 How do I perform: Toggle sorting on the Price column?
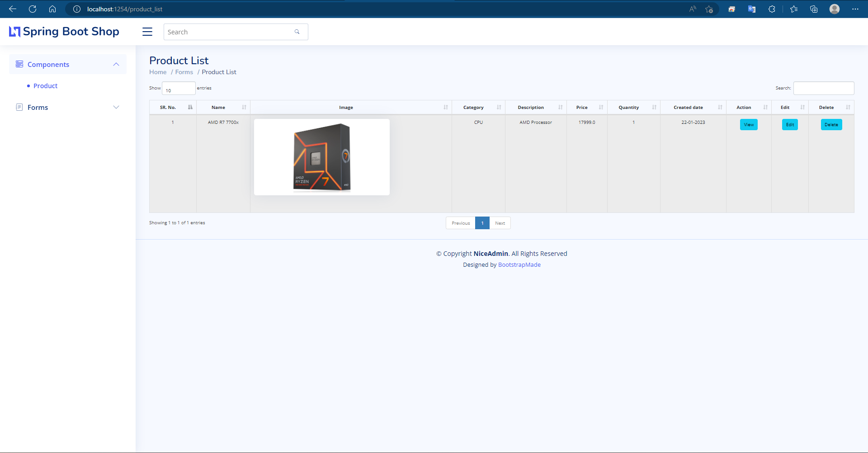click(x=601, y=107)
